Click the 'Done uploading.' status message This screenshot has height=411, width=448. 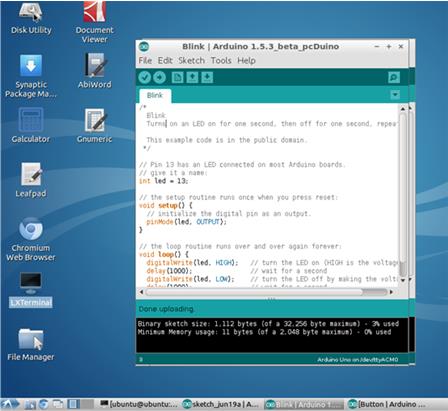(166, 309)
